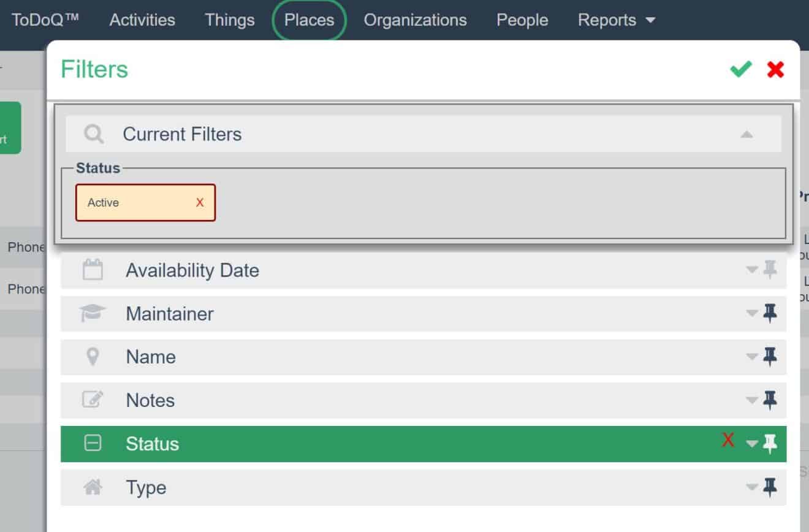Image resolution: width=809 pixels, height=532 pixels.
Task: Clear the Status filter with red X
Action: point(728,440)
